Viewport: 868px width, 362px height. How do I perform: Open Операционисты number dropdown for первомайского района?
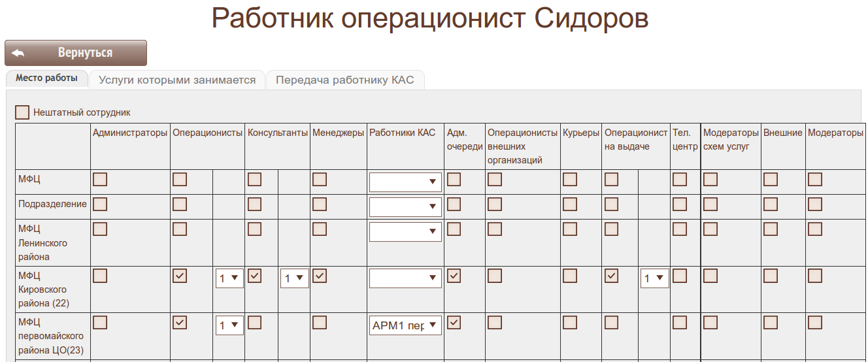(229, 325)
